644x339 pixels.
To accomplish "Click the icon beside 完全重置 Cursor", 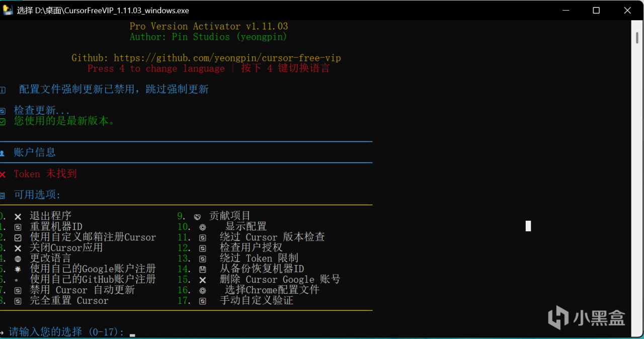I will [18, 301].
